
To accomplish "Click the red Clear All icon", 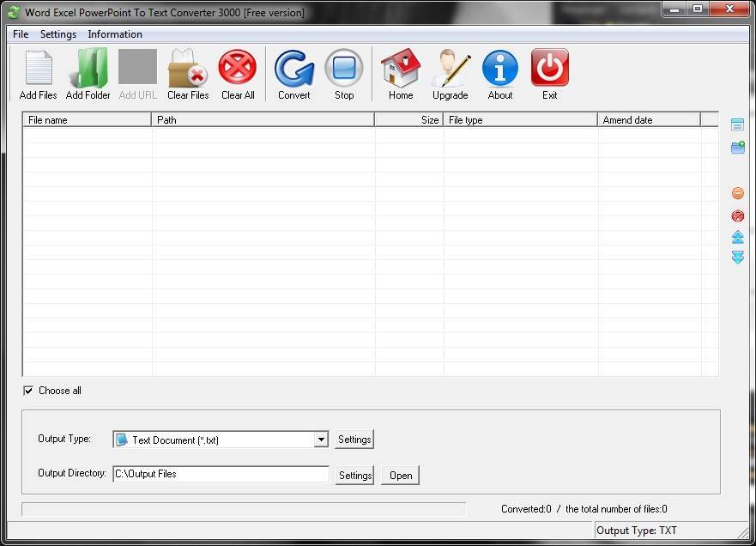I will [x=238, y=69].
